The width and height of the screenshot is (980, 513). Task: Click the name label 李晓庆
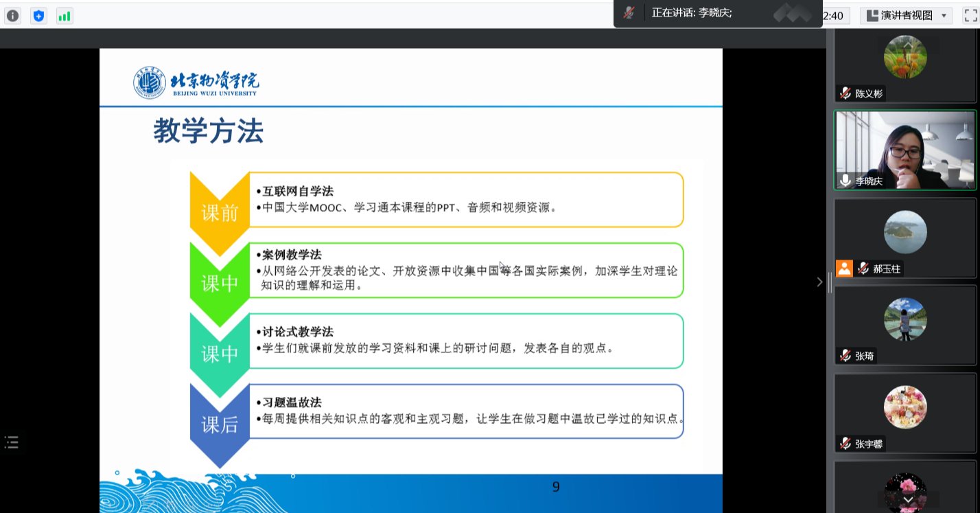click(x=868, y=181)
